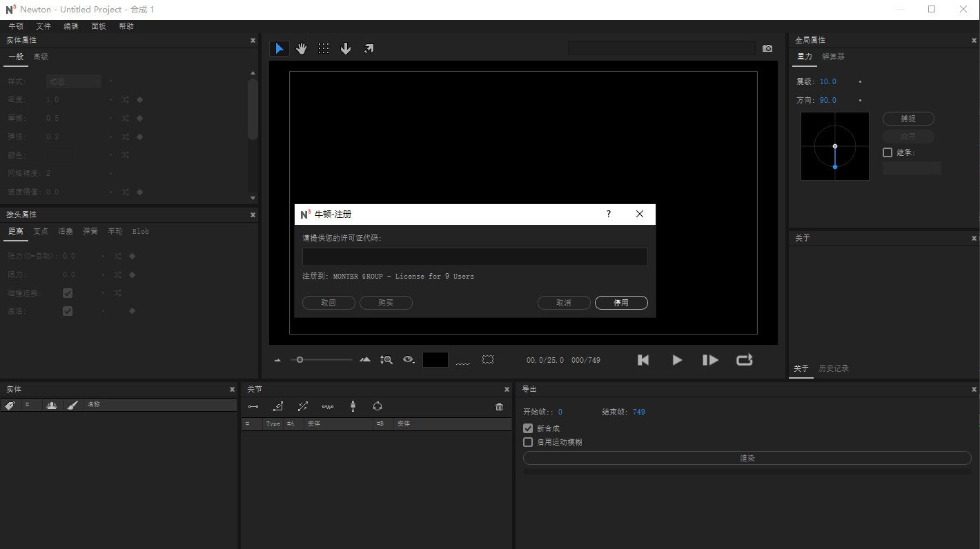This screenshot has height=549, width=980.
Task: Click the 停用 button in dialog
Action: click(621, 303)
